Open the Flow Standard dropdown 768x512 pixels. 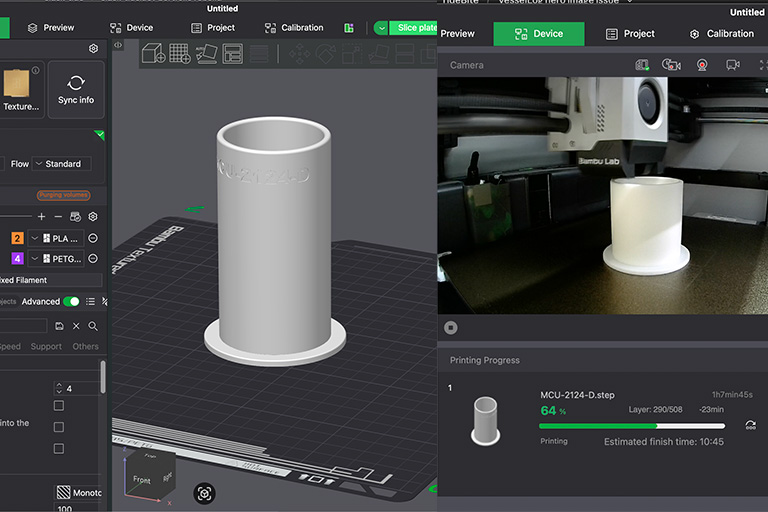point(62,164)
